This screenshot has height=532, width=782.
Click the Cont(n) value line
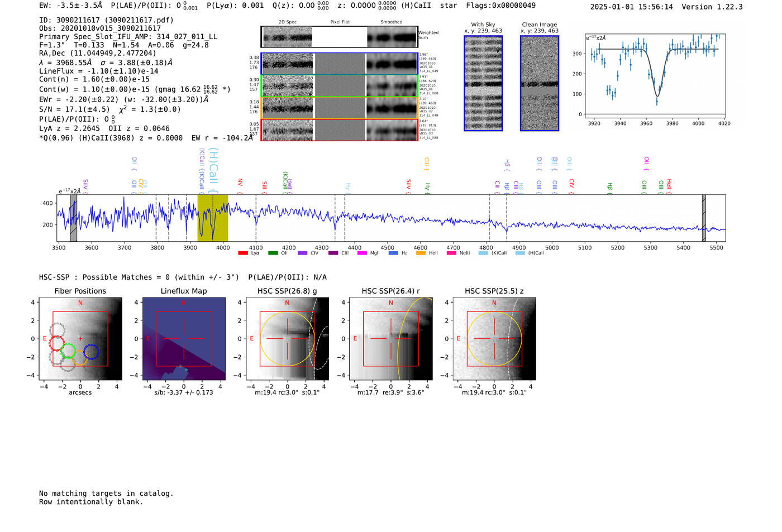[94, 79]
